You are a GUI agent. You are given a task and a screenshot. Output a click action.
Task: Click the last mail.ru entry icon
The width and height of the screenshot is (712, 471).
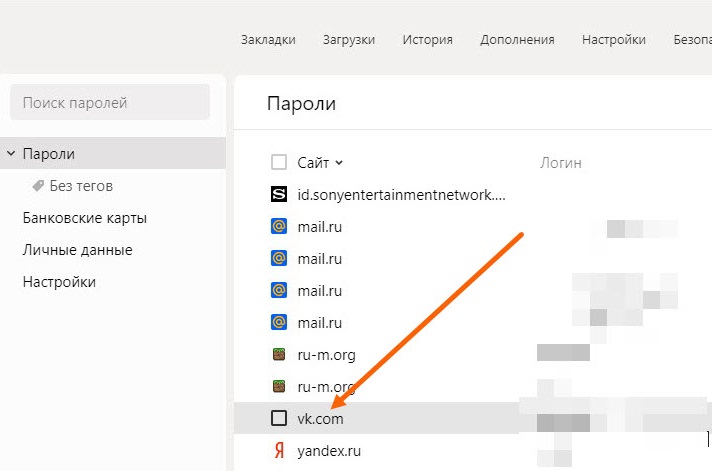click(279, 323)
